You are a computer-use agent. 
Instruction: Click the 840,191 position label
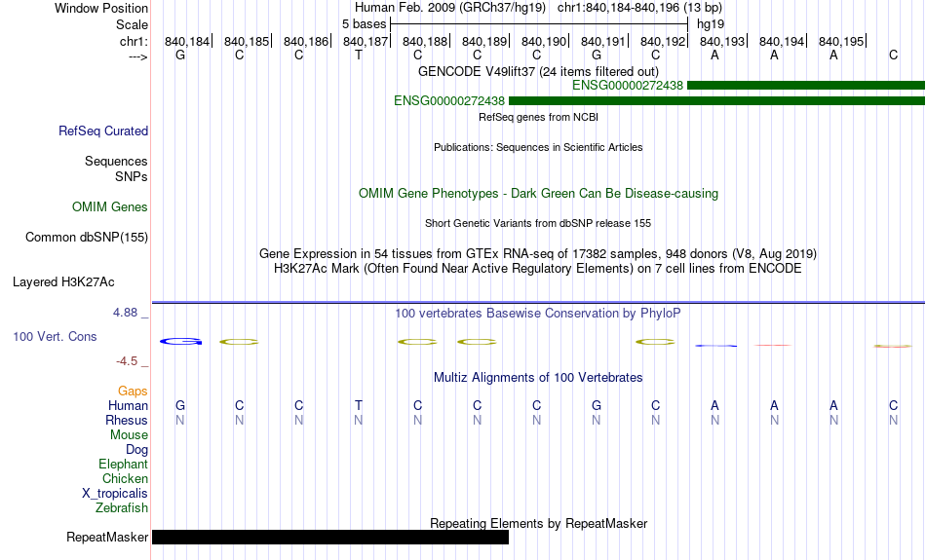click(x=603, y=41)
